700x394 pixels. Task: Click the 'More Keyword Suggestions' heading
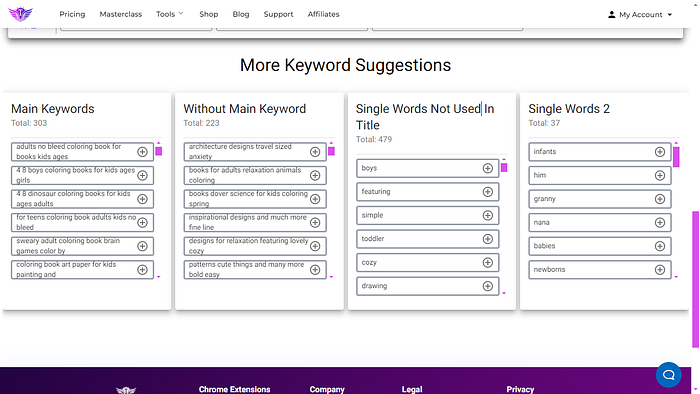tap(346, 65)
